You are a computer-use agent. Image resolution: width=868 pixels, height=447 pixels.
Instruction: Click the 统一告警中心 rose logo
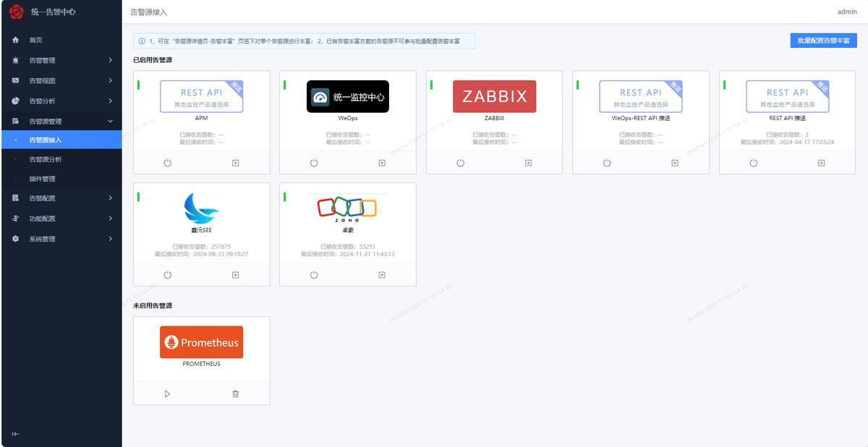click(16, 12)
